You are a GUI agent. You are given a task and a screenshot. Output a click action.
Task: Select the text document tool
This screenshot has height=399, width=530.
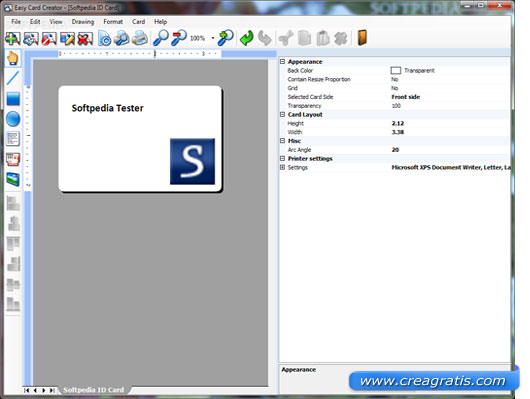(x=13, y=139)
